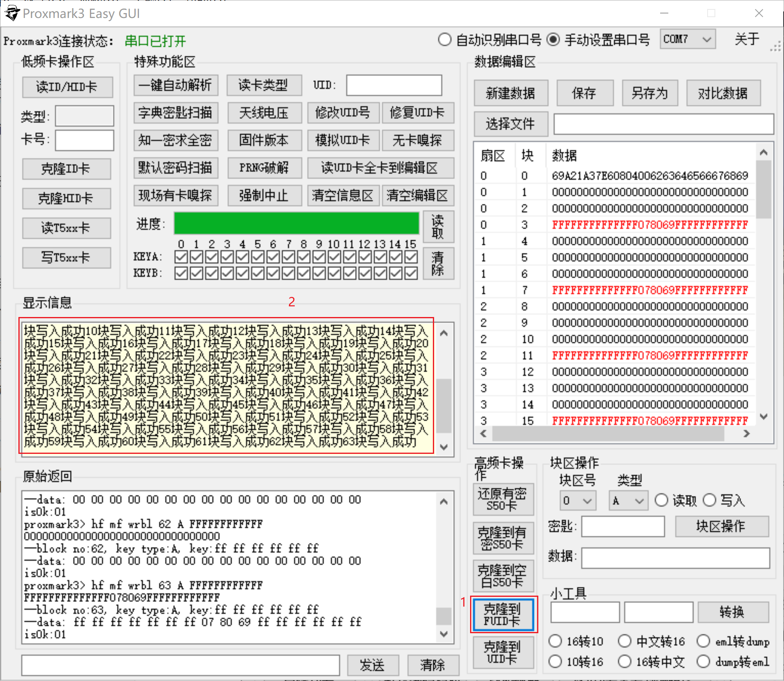
Task: Click the 读T5xx卡 button
Action: pyautogui.click(x=66, y=228)
